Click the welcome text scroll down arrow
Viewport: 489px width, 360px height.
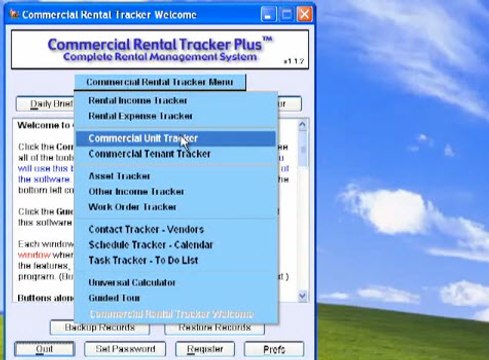click(x=302, y=296)
